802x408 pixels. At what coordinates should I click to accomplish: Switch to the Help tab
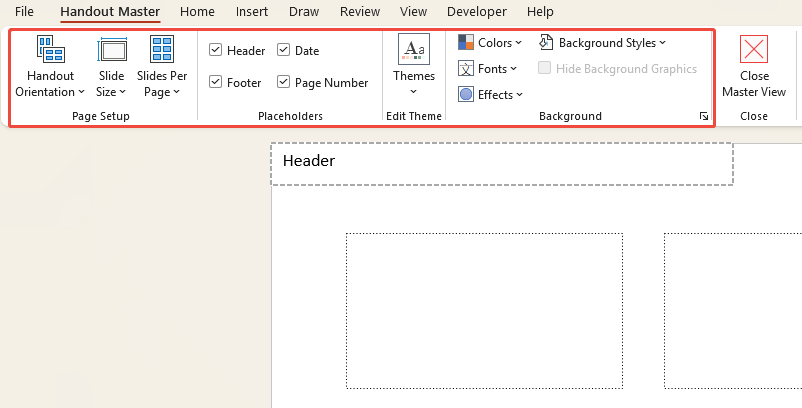[540, 11]
